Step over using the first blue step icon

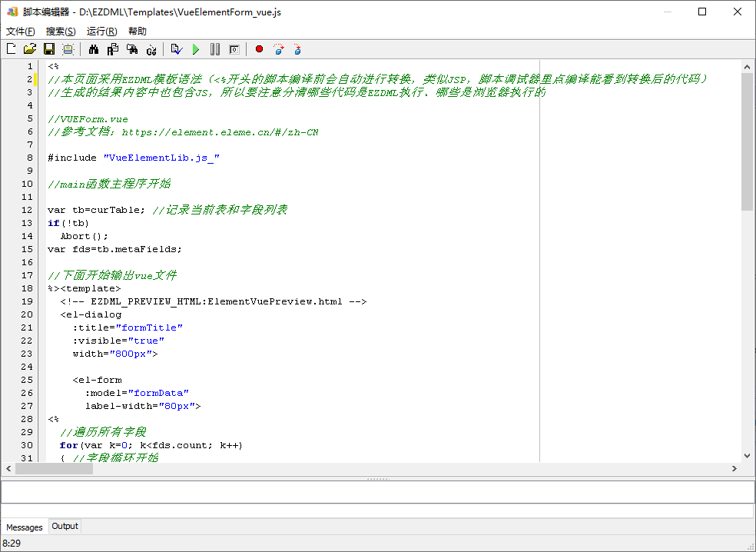click(278, 48)
